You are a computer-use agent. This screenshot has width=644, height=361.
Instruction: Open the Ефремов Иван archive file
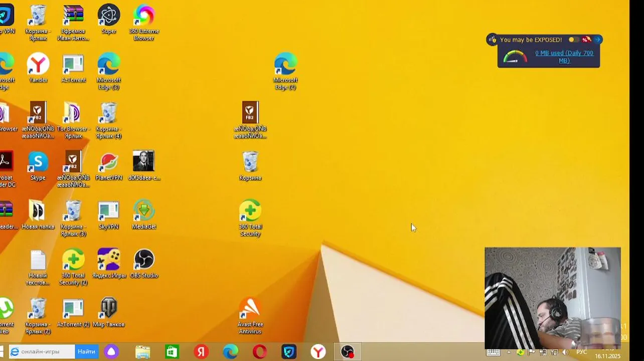click(73, 23)
